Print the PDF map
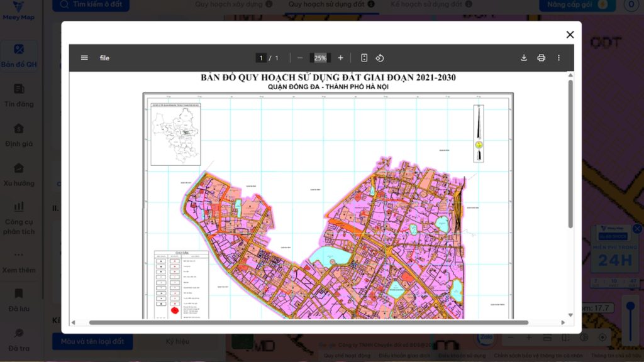The image size is (644, 362). coord(541,58)
